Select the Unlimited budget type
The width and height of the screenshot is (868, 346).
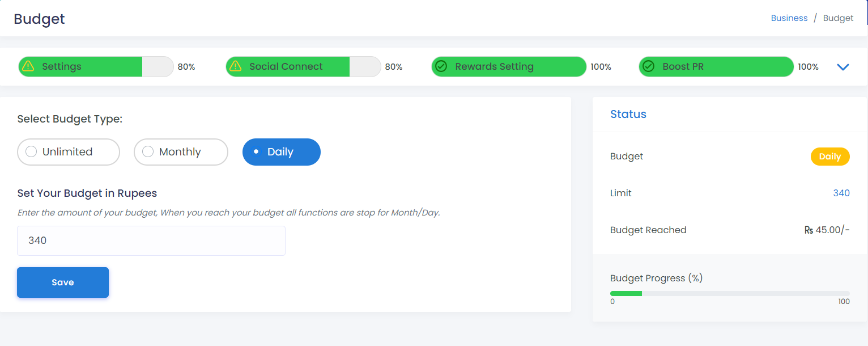69,152
